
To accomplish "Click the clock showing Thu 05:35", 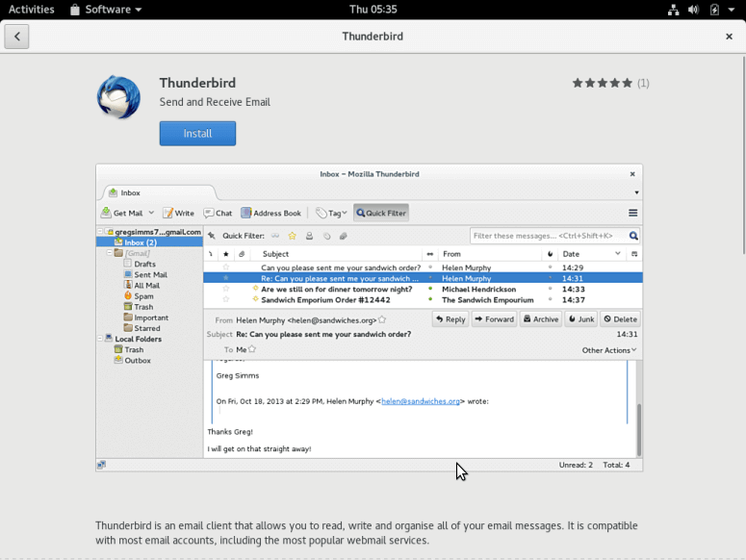I will [x=373, y=10].
